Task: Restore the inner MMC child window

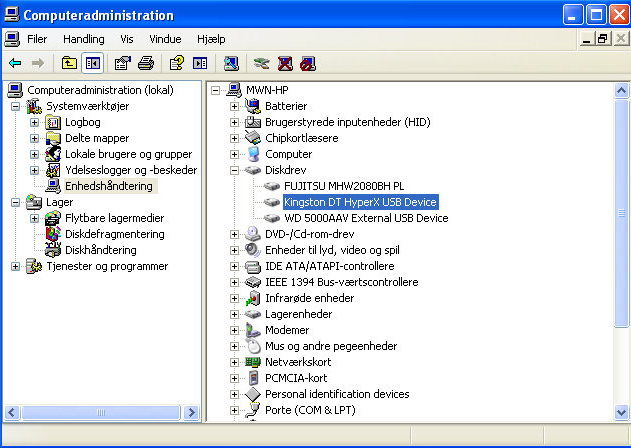Action: tap(603, 39)
